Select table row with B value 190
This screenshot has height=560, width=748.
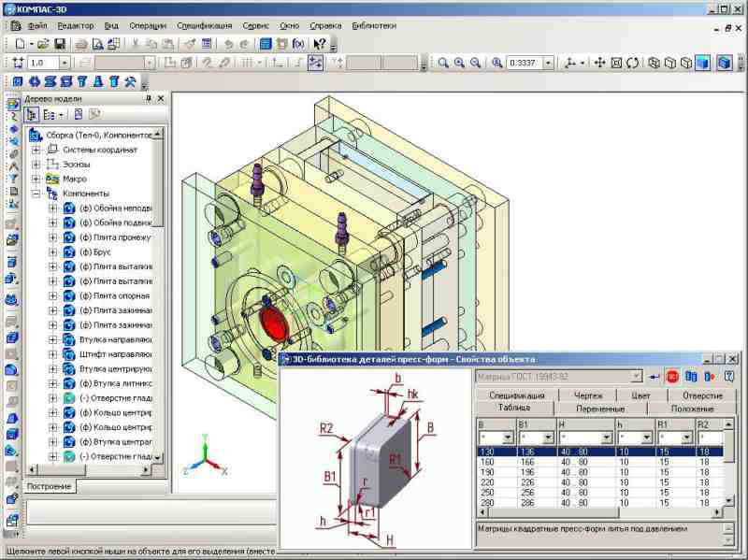tap(487, 472)
